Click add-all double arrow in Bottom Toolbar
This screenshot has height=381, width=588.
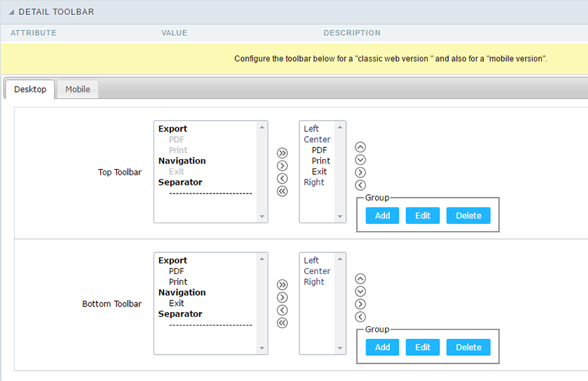pos(283,285)
